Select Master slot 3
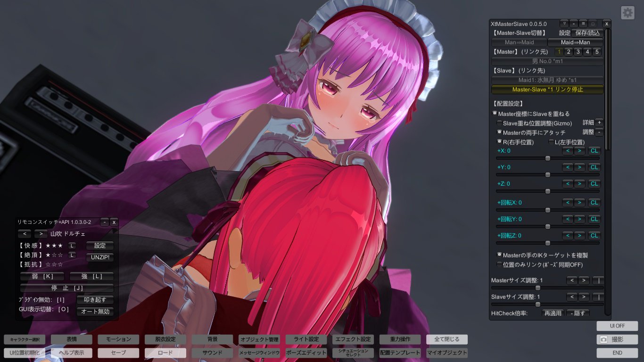This screenshot has height=362, width=644. pos(578,52)
